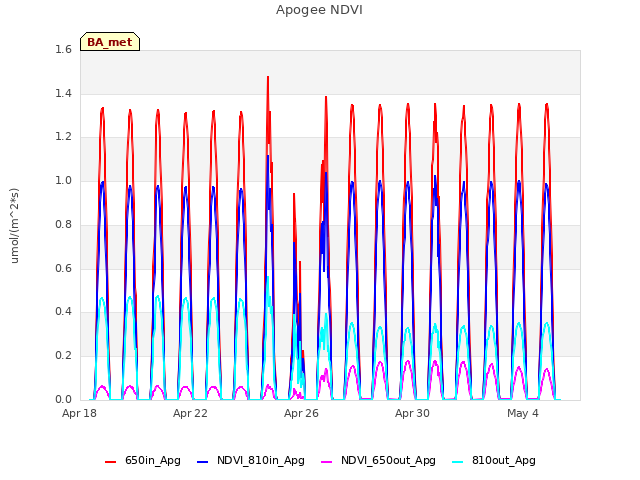The width and height of the screenshot is (640, 480).
Task: Click the cyan 810out_Apg legend swatch
Action: click(458, 462)
